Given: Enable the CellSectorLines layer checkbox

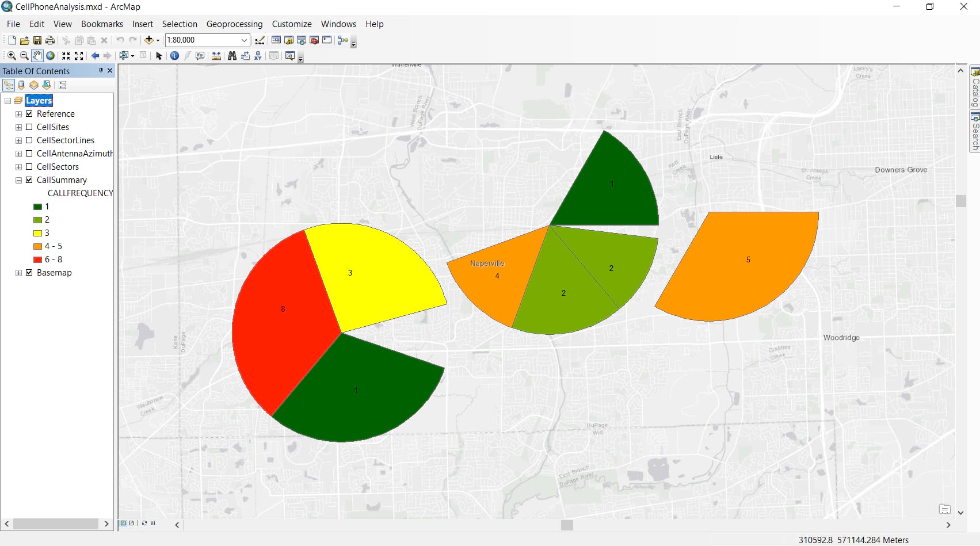Looking at the screenshot, I should [x=29, y=140].
